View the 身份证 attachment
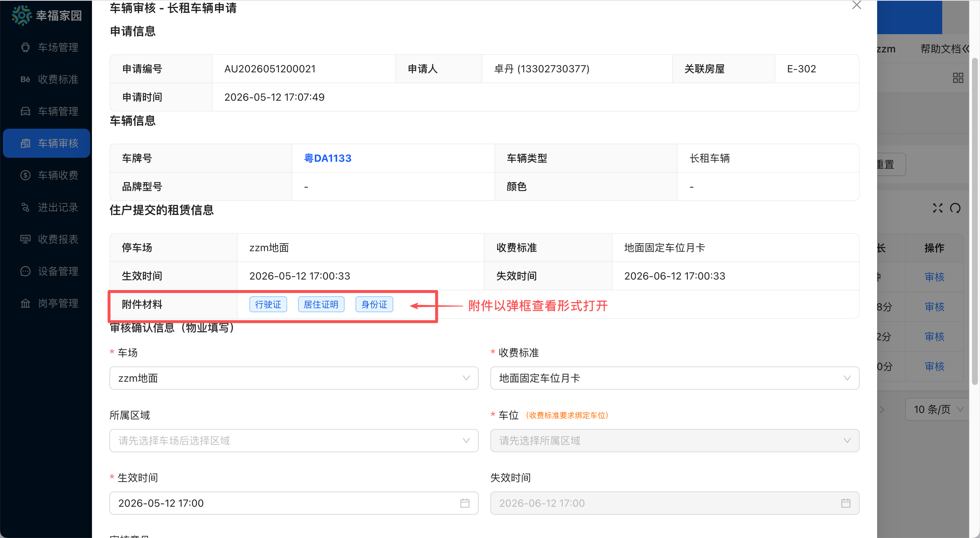Screen dimensions: 980x538 click(x=374, y=304)
